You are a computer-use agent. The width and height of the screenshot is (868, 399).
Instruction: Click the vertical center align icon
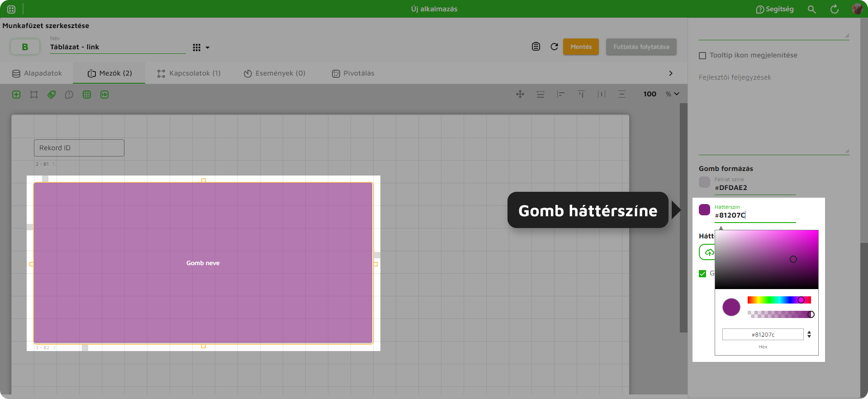622,94
